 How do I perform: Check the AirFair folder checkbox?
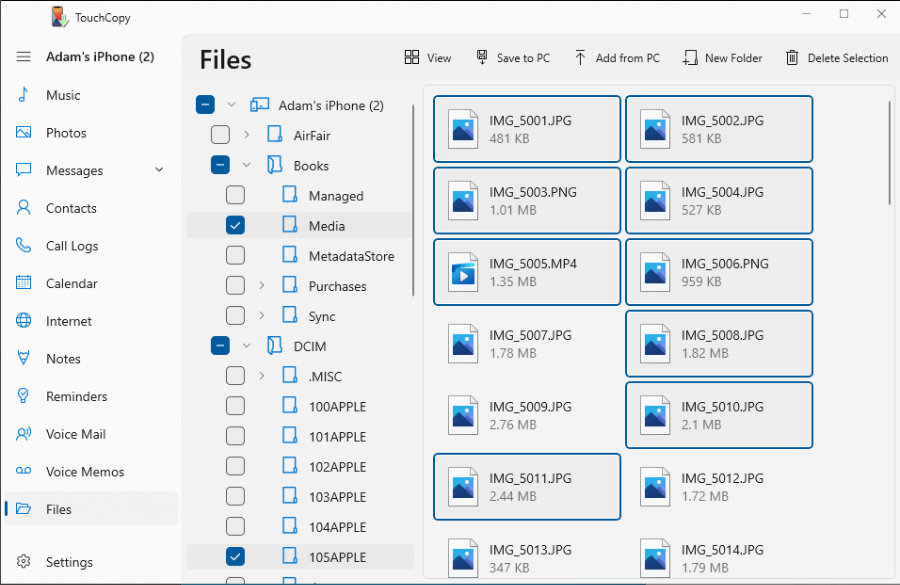click(220, 134)
